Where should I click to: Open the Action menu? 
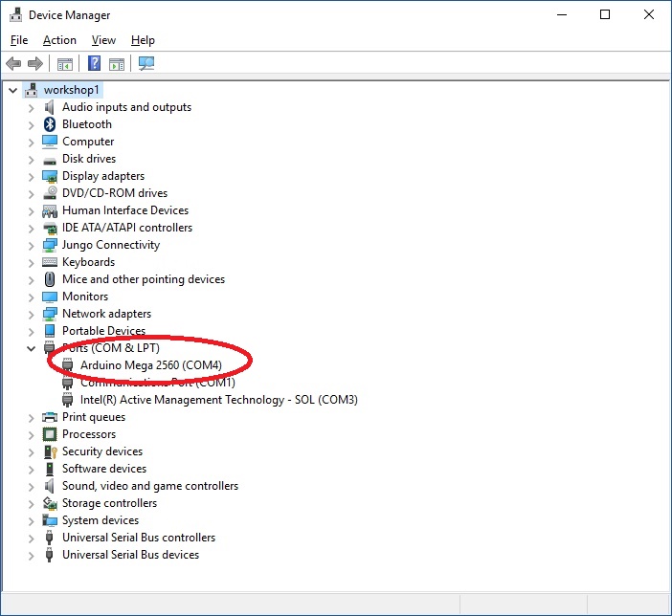click(59, 40)
